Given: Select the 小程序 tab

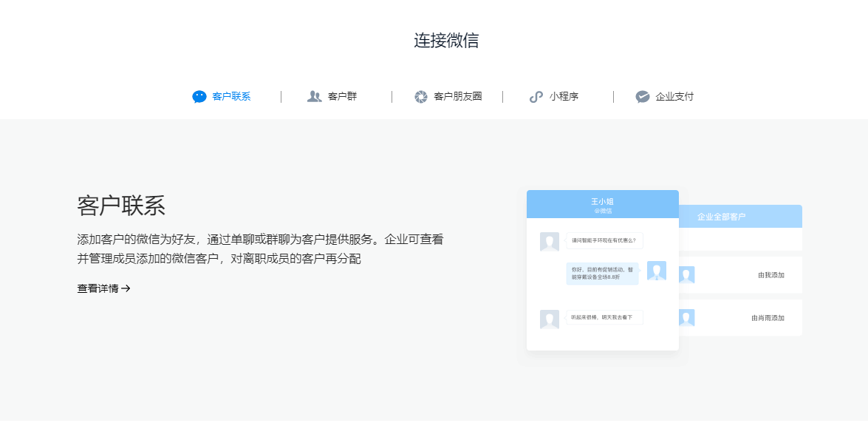Looking at the screenshot, I should coord(553,96).
